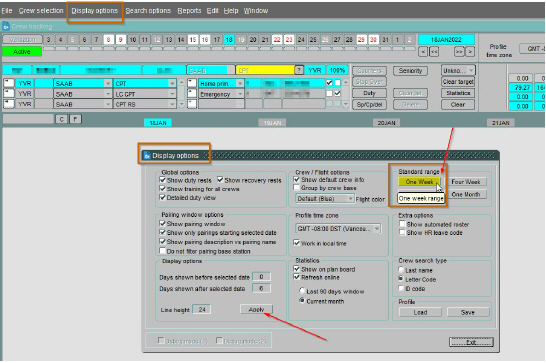Go forward one day with single right arrow
This screenshot has width=546, height=363.
coord(470,52)
